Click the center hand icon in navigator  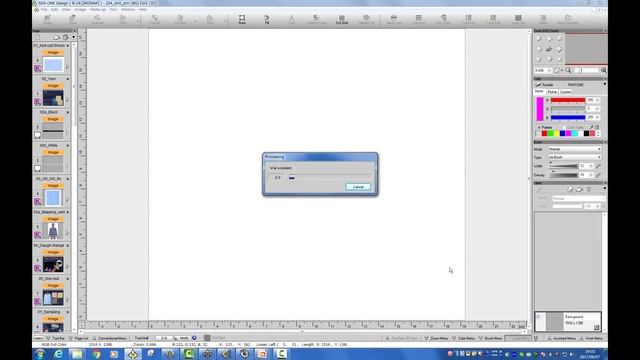549,49
